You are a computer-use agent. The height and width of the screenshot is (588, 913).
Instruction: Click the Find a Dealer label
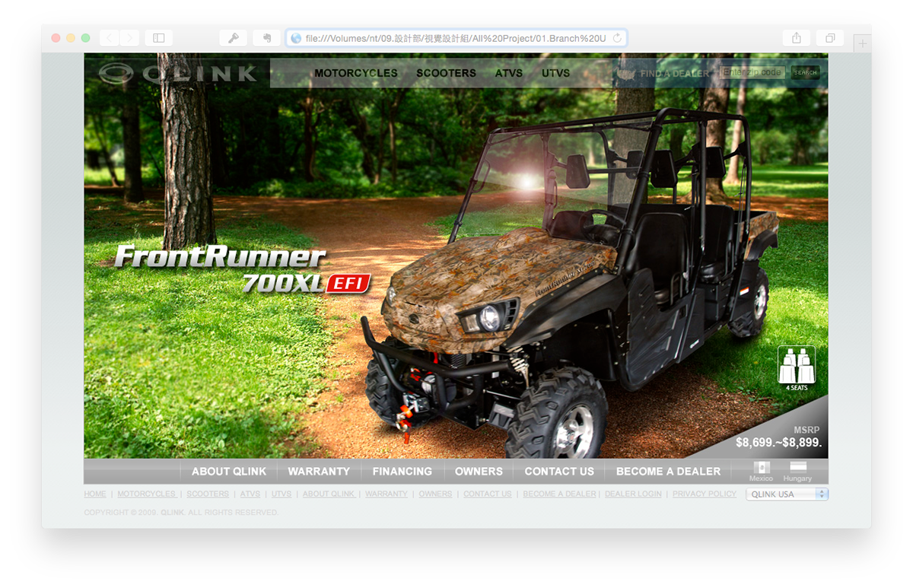click(x=675, y=74)
